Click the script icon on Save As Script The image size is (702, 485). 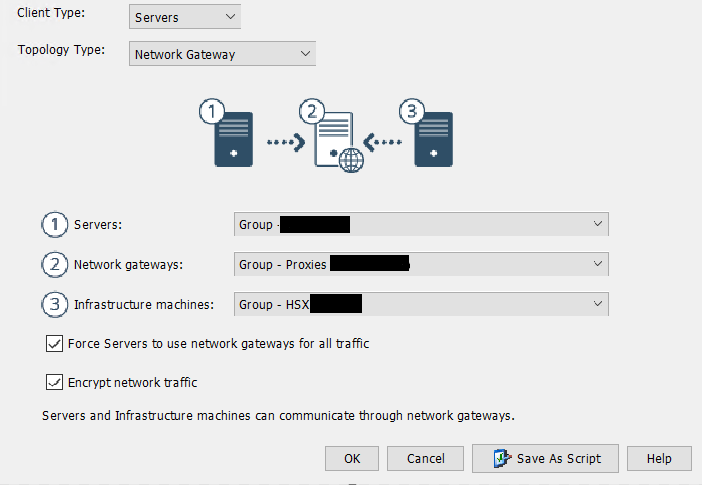click(x=502, y=459)
